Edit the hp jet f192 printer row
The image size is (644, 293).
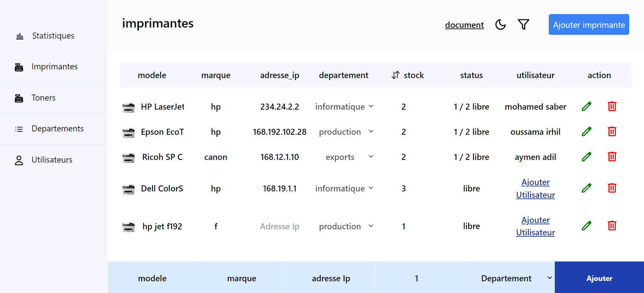pos(586,226)
